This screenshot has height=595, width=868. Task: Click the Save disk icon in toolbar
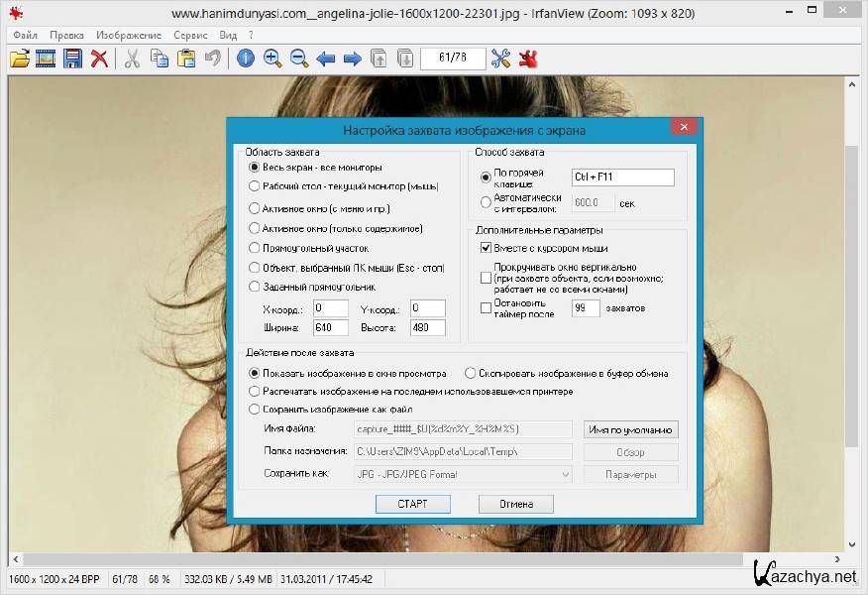tap(72, 59)
